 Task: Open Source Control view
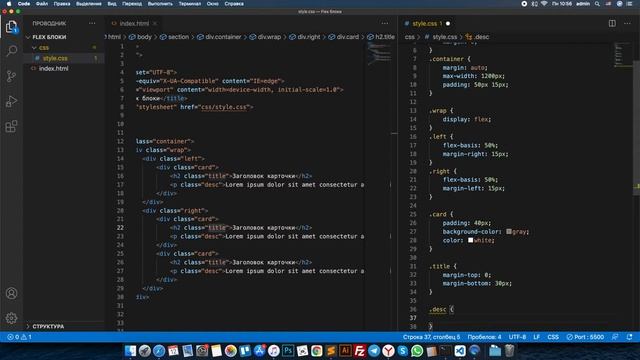point(11,76)
